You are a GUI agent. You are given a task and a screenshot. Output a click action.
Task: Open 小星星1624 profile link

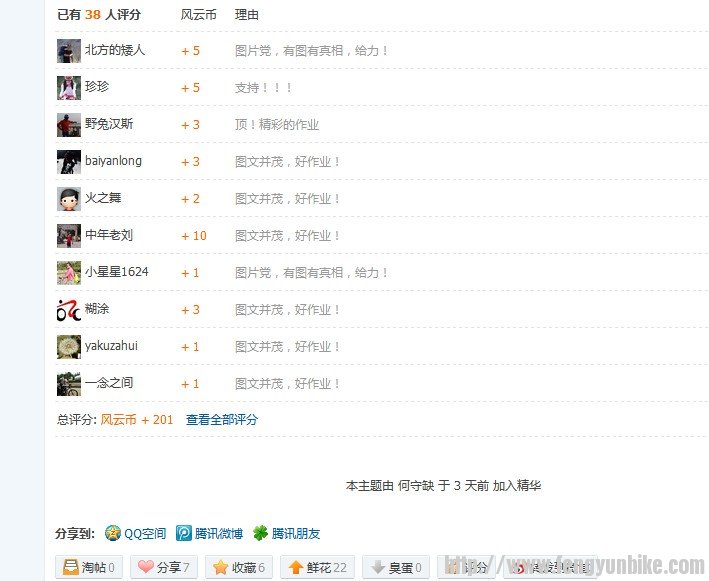click(x=117, y=272)
